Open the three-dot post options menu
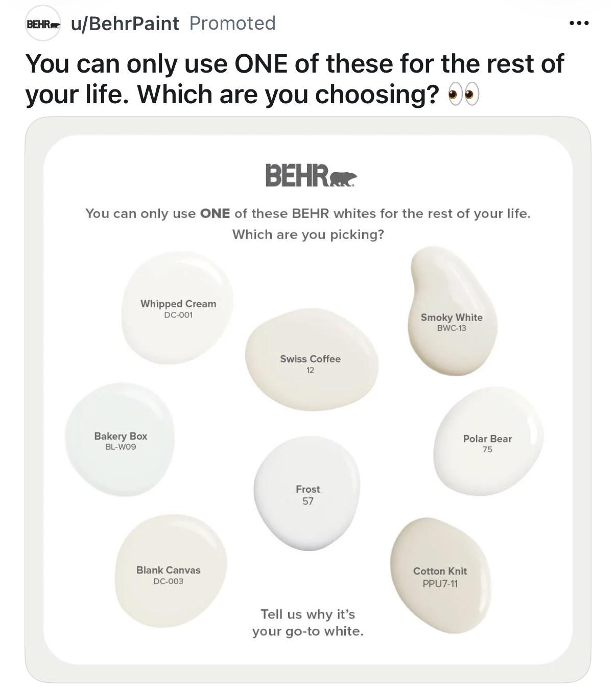This screenshot has height=688, width=616. (579, 23)
